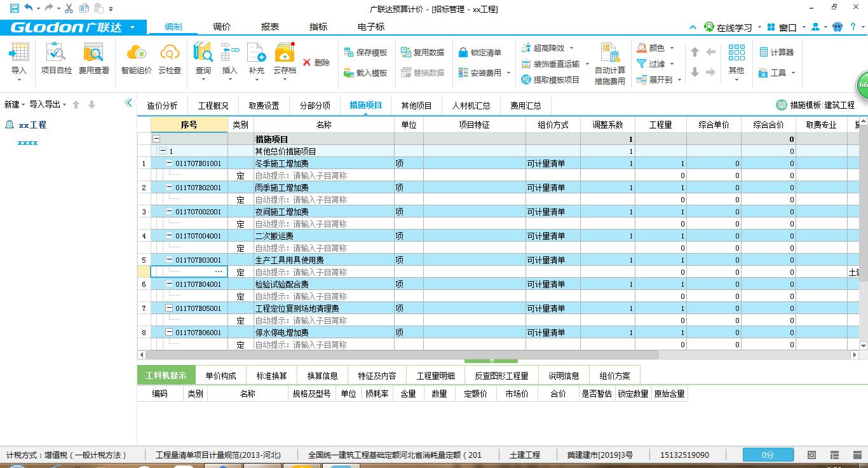Click the move-up arrow in ribbon
Image resolution: width=868 pixels, height=468 pixels.
695,52
